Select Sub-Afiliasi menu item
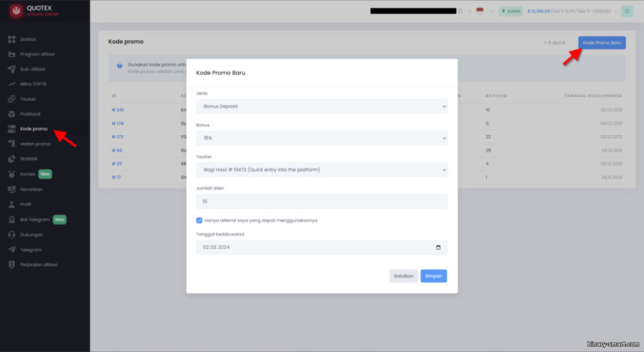The image size is (644, 352). (32, 69)
